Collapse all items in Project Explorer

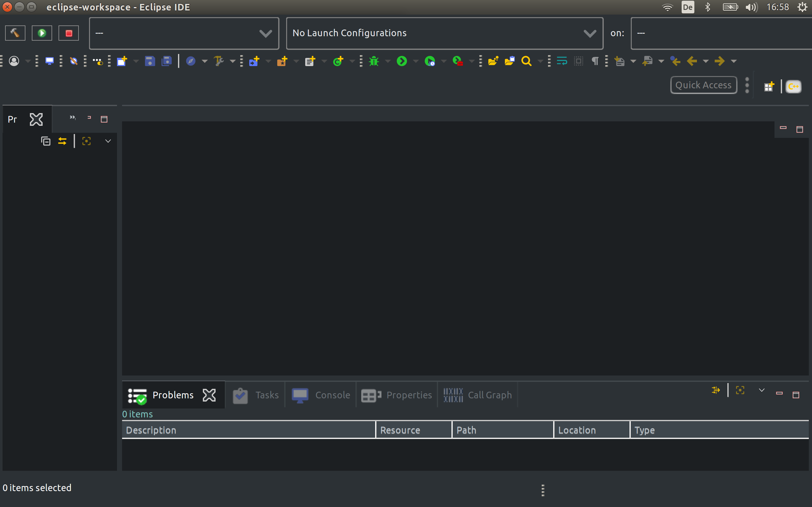45,141
